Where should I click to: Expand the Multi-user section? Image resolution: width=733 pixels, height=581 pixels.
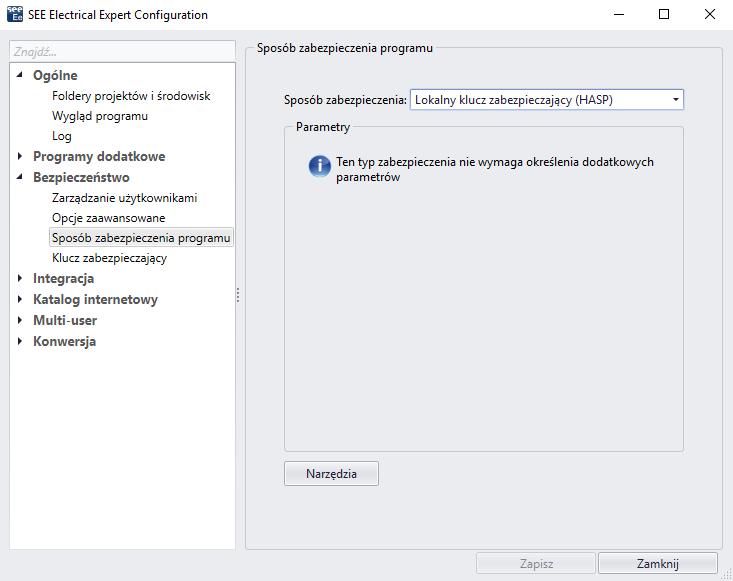point(20,320)
